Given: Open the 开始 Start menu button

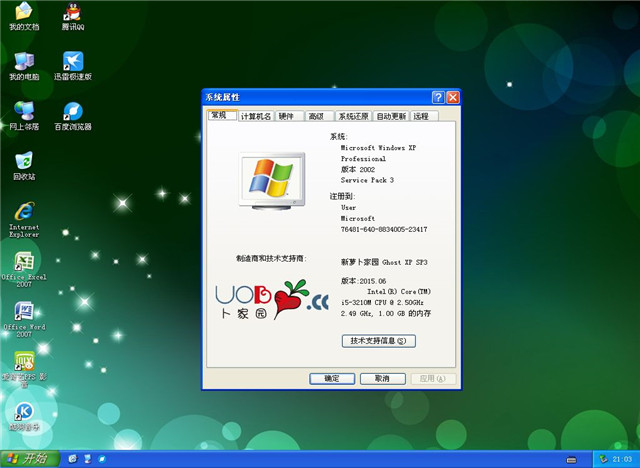Looking at the screenshot, I should click(27, 458).
